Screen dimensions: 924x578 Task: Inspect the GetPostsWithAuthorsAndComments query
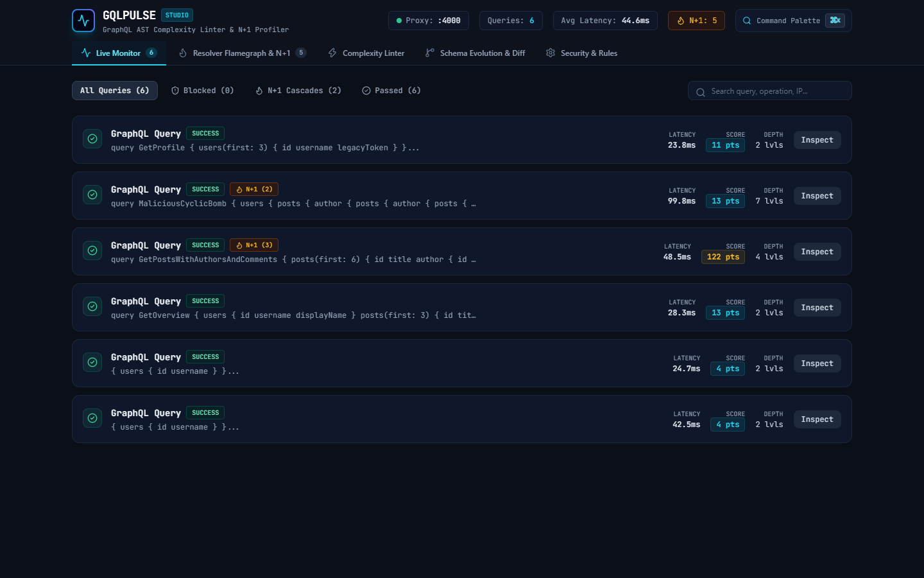[817, 252]
